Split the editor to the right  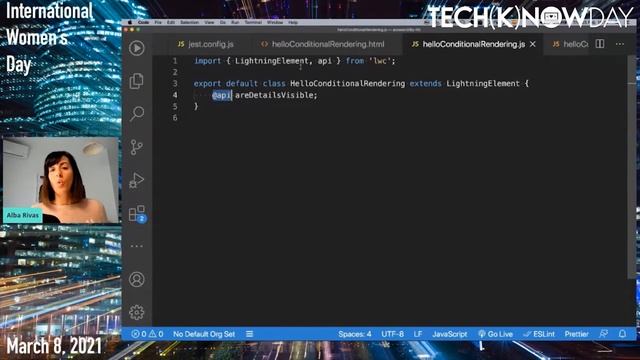click(600, 44)
